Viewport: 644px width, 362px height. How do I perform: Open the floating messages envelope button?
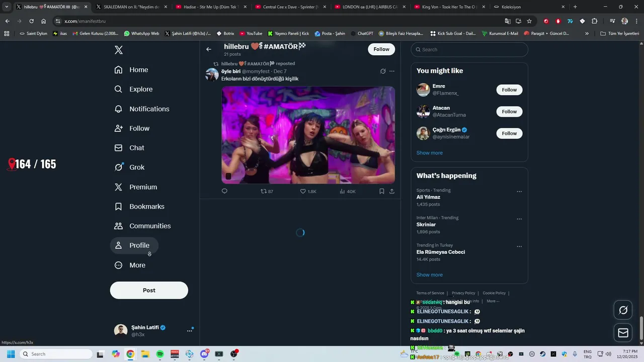click(x=623, y=333)
